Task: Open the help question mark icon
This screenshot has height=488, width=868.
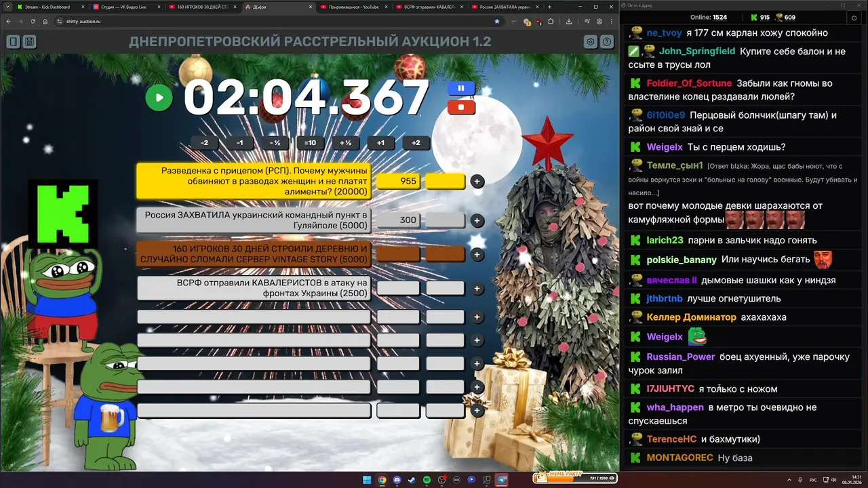Action: click(x=607, y=42)
